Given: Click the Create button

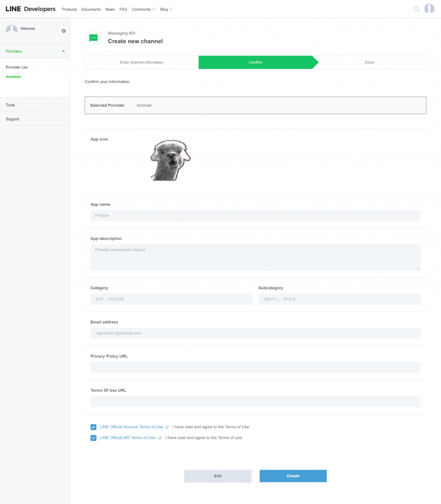Looking at the screenshot, I should [293, 476].
